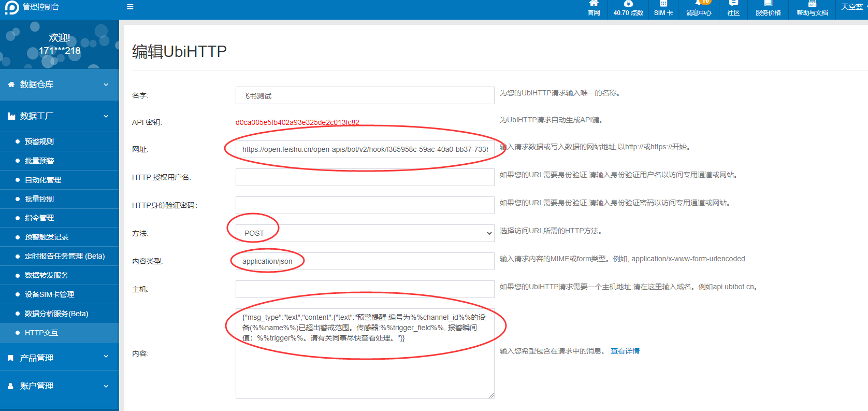Open 消息中心 notifications bell

699,9
